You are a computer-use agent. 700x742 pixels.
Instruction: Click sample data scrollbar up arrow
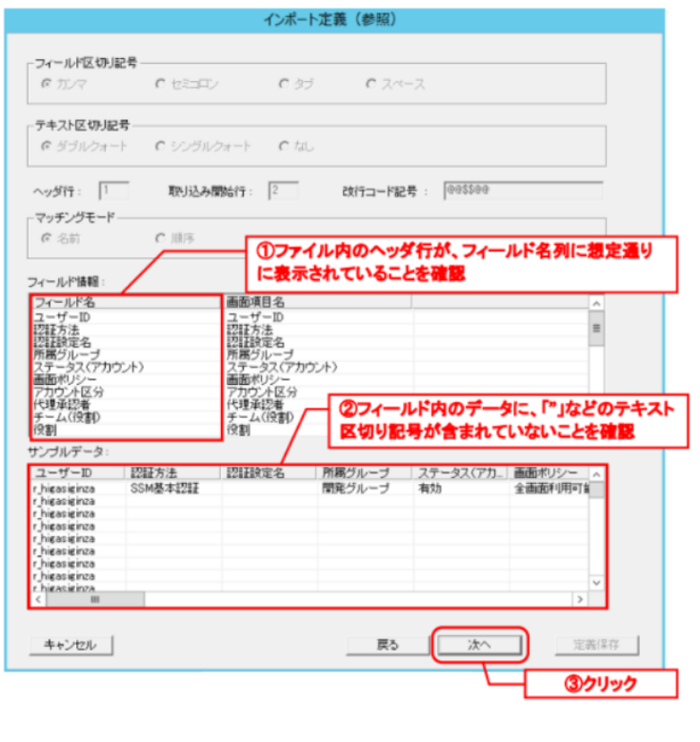[596, 474]
